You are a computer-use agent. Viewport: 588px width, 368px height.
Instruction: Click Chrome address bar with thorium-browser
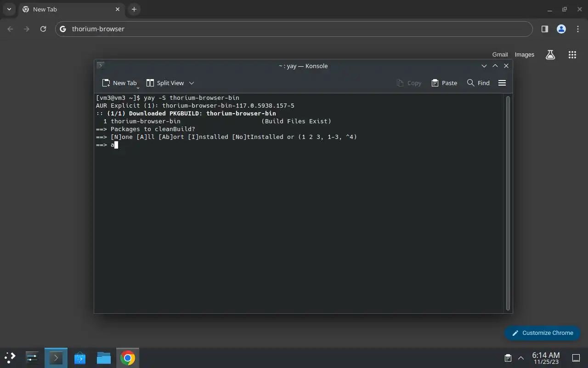click(x=294, y=29)
